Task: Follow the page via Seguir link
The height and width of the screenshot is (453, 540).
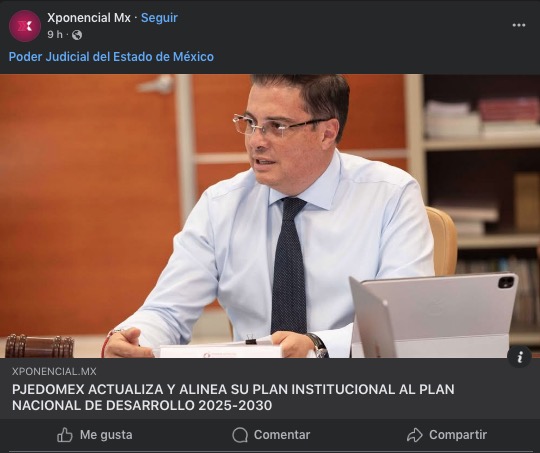Action: [x=159, y=18]
